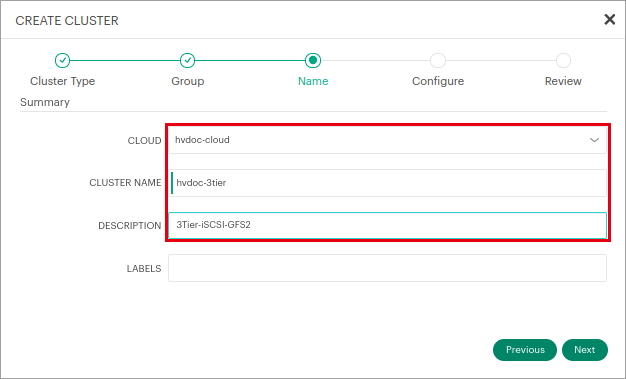Screen dimensions: 626x379
Task: Go back with the Previous button
Action: coord(525,350)
